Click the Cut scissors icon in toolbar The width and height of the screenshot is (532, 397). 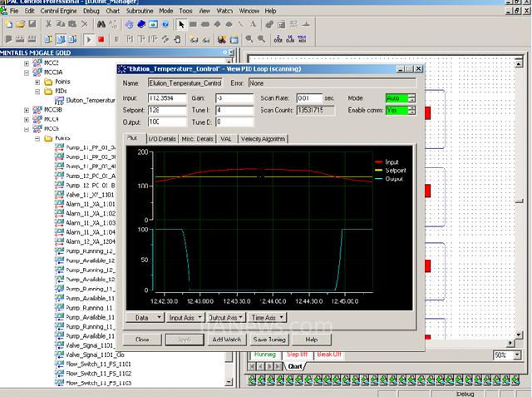(x=49, y=25)
